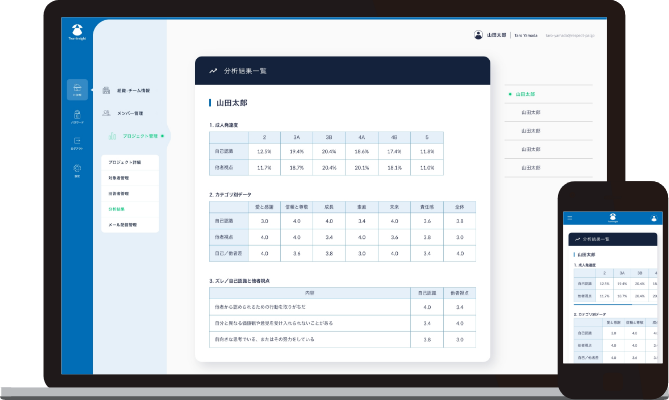The height and width of the screenshot is (400, 669).
Task: Click the logout (ログアウト) icon in the sidebar
Action: click(x=77, y=143)
